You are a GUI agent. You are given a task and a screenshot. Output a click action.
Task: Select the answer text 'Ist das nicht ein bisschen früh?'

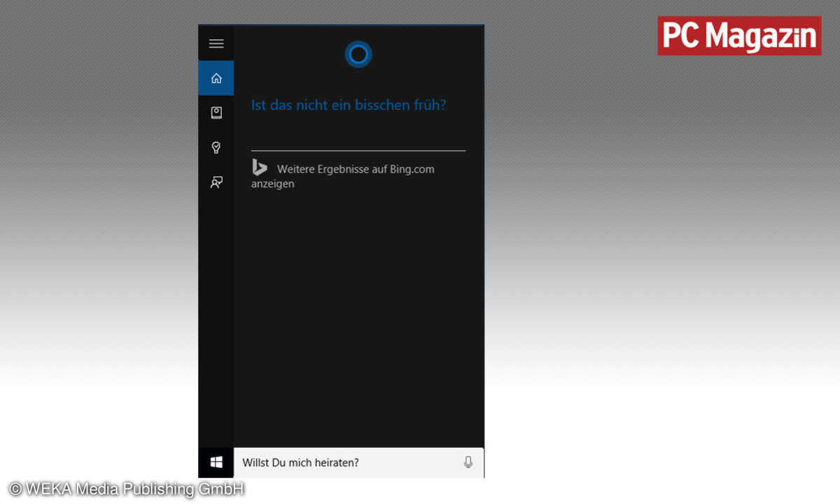tap(349, 105)
